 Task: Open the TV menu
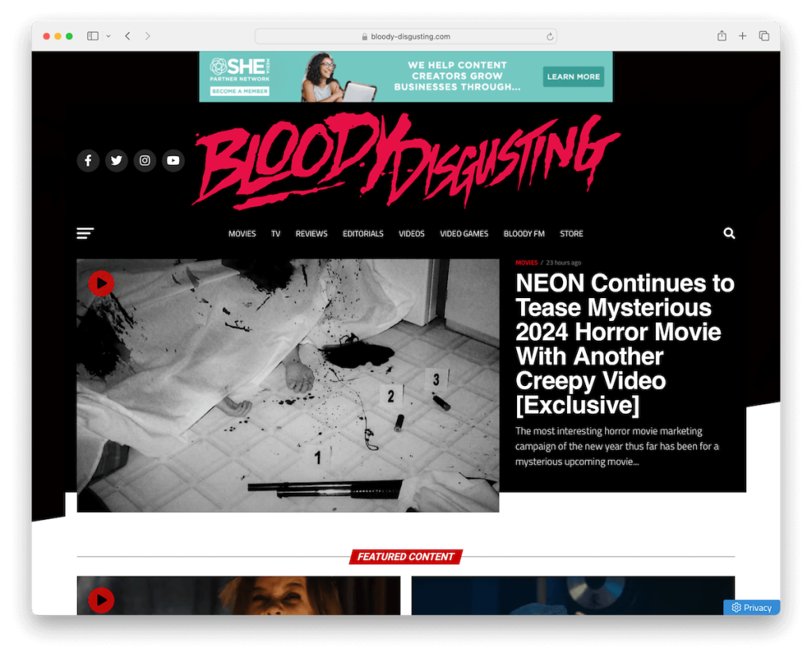(275, 234)
